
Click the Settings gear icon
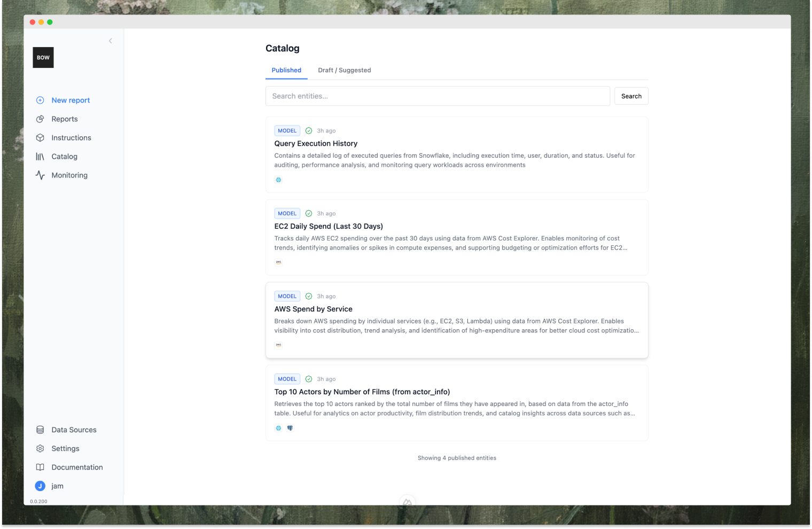pos(40,449)
